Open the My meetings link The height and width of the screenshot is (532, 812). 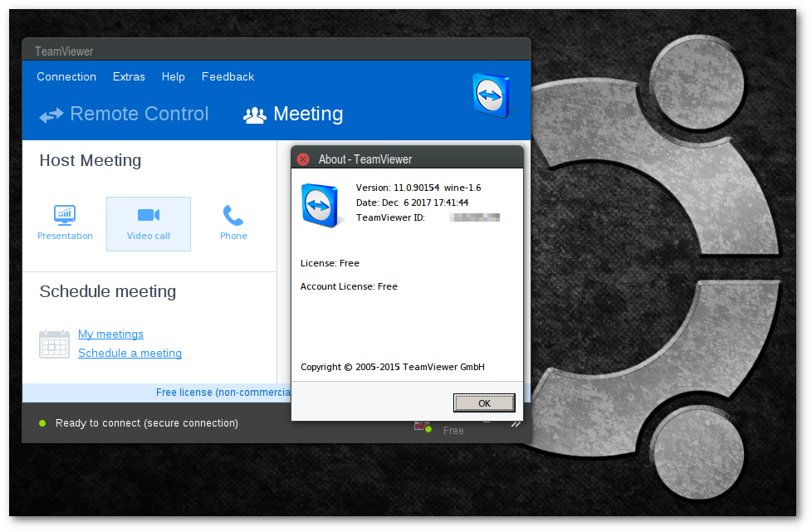coord(110,334)
